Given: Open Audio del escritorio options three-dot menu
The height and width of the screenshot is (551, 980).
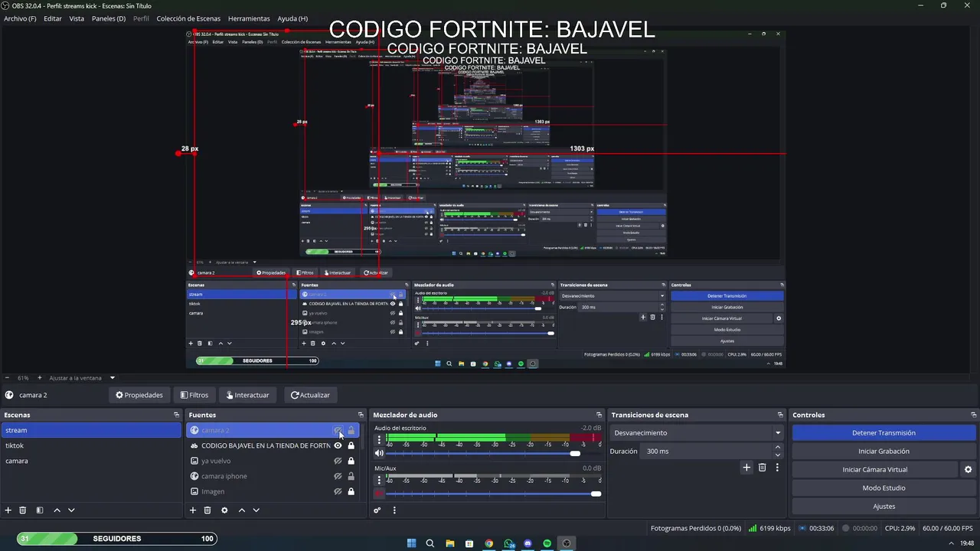Looking at the screenshot, I should [378, 440].
